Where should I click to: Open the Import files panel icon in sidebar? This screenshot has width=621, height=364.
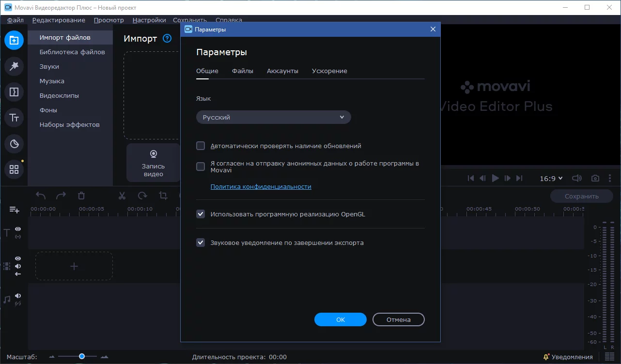pos(14,40)
